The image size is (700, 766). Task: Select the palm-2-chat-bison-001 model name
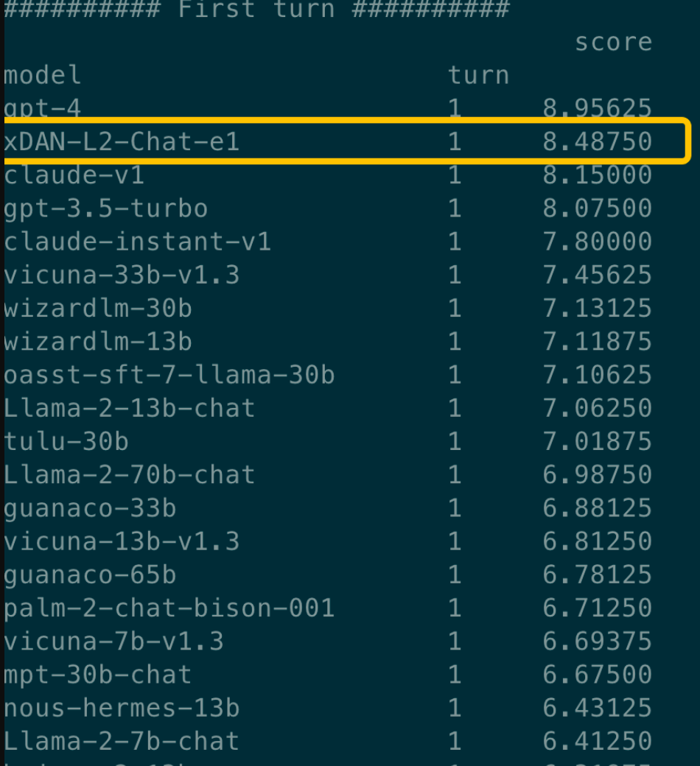[x=169, y=608]
